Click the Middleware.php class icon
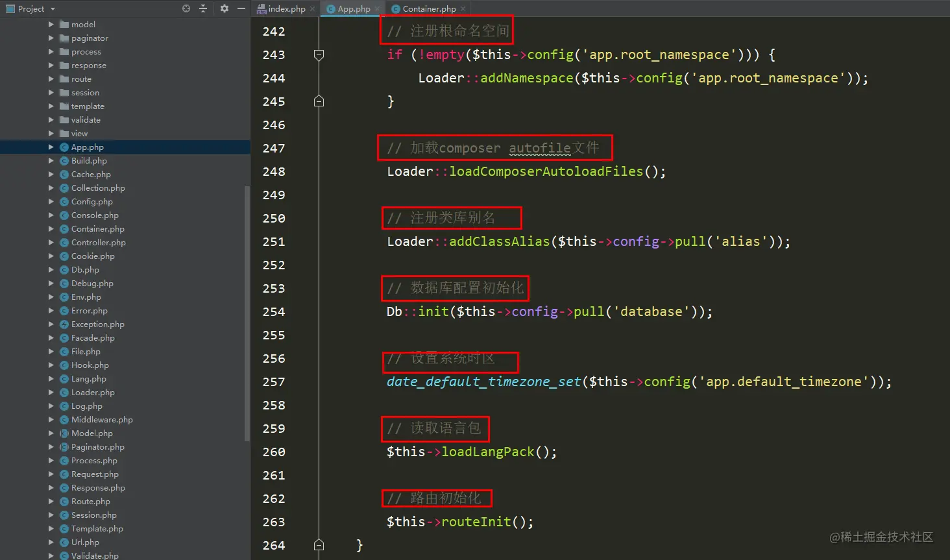The width and height of the screenshot is (950, 560). point(64,420)
